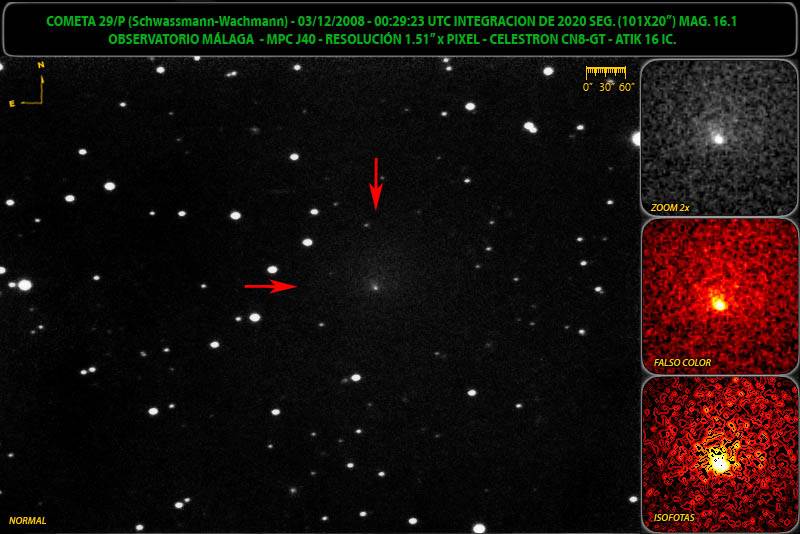
Task: Click 'ATIK 16 IC.' camera name
Action: (645, 39)
